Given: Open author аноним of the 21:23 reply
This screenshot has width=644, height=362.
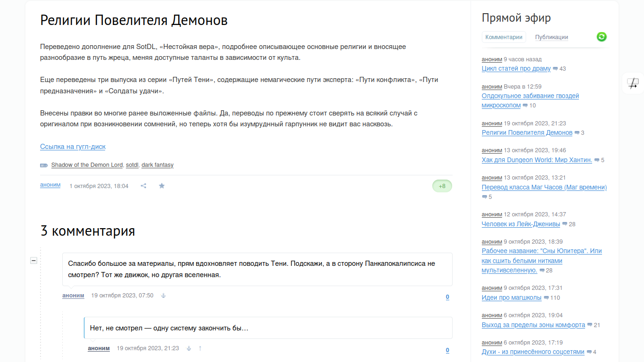Looking at the screenshot, I should tap(99, 348).
